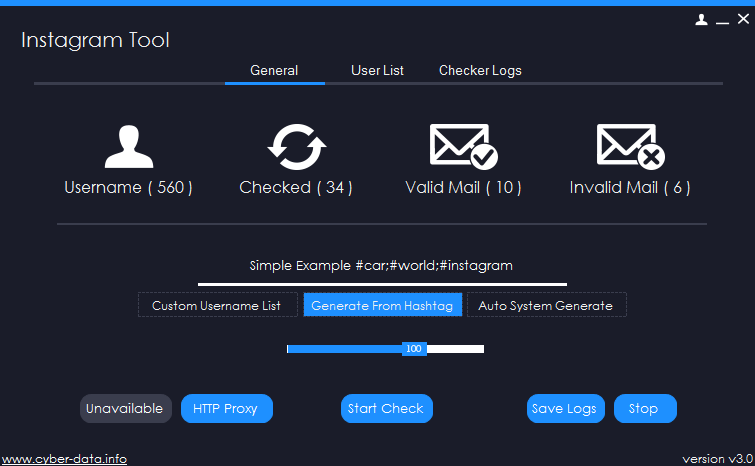This screenshot has height=466, width=755.
Task: Open the www.cyber-data.info link
Action: click(x=64, y=459)
